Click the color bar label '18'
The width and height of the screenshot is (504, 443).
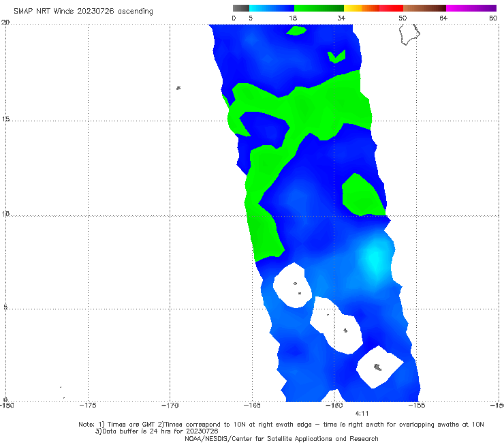coord(293,18)
